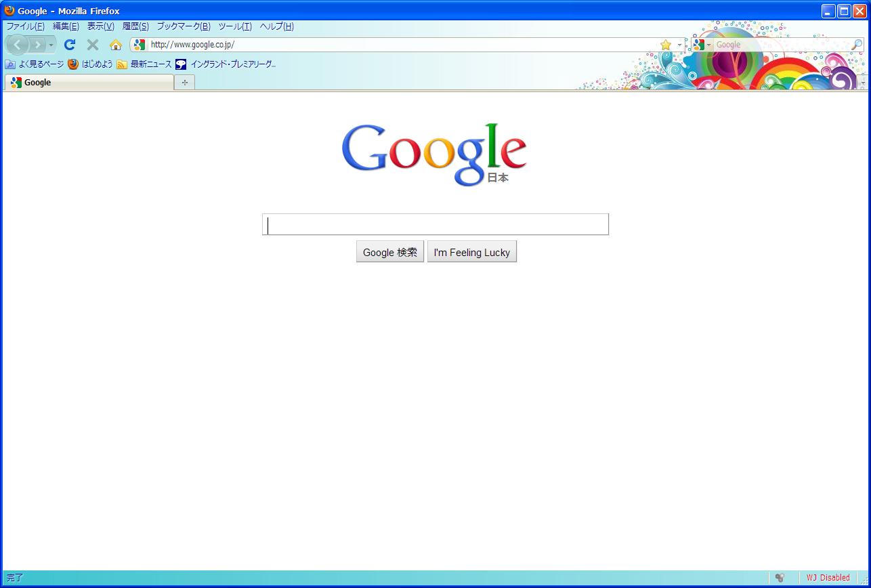Minimize the Firefox window
871x588 pixels.
828,11
